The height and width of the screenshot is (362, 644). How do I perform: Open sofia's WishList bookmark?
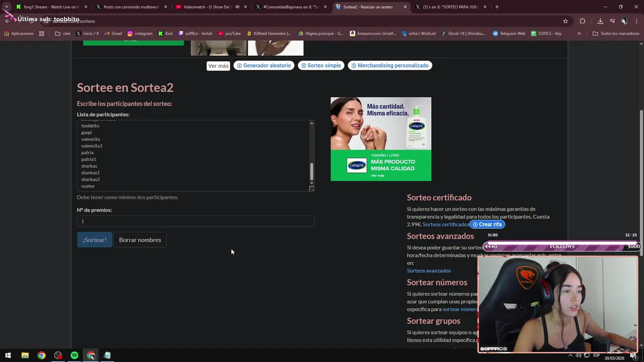click(419, 34)
